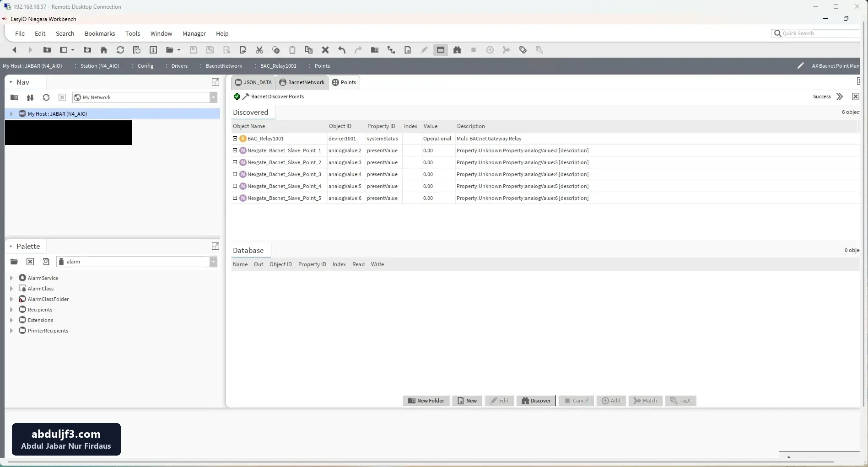Open palette folder icon
The width and height of the screenshot is (868, 467).
click(x=14, y=262)
